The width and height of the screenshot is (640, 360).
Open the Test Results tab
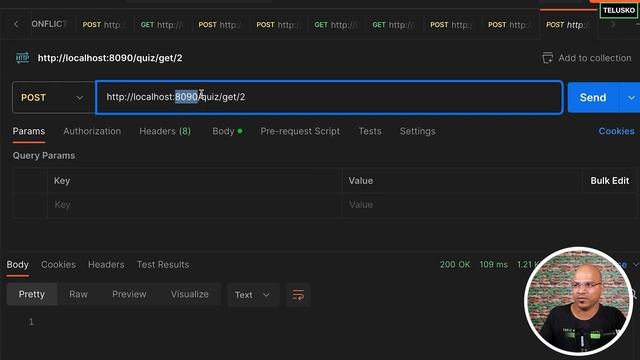[163, 264]
